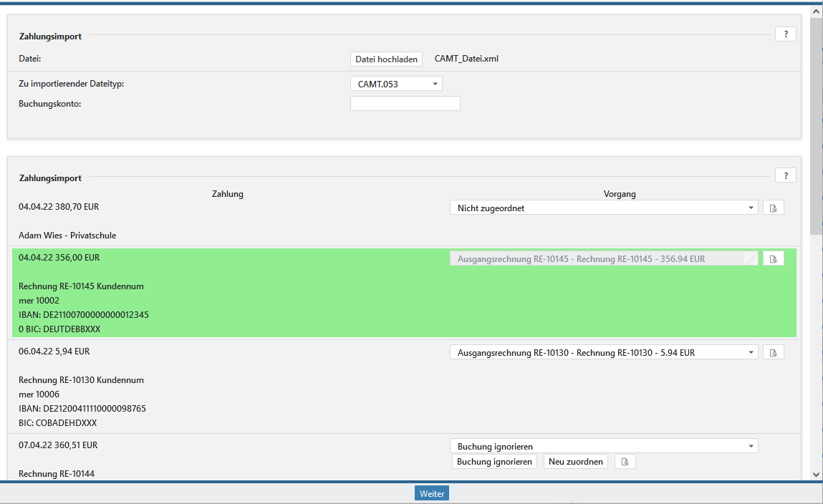
Task: Expand the CAMT.053 file type dropdown
Action: (x=396, y=84)
